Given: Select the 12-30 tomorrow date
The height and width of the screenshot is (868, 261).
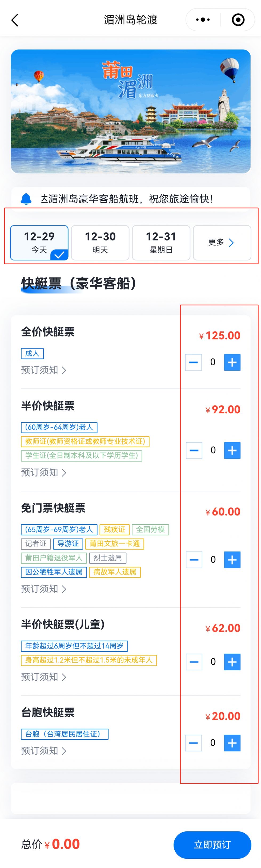Looking at the screenshot, I should tap(100, 243).
